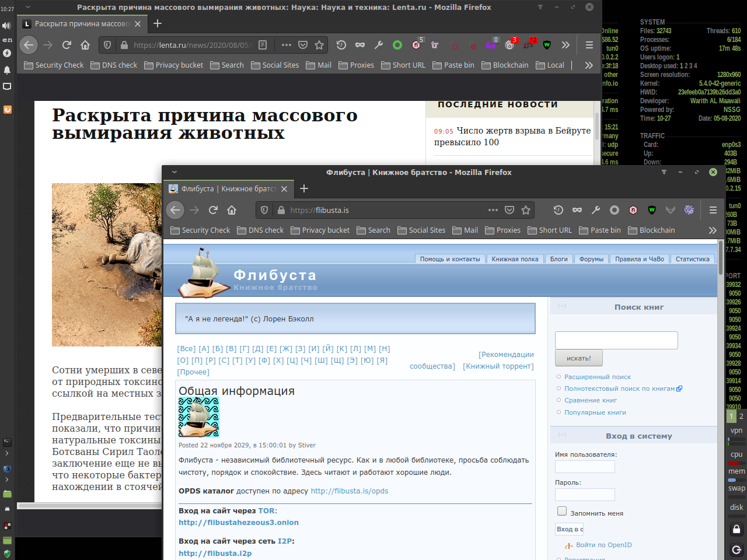Image resolution: width=747 pixels, height=560 pixels.
Task: Open private mask icon in Flibusta toolbar
Action: pyautogui.click(x=577, y=210)
